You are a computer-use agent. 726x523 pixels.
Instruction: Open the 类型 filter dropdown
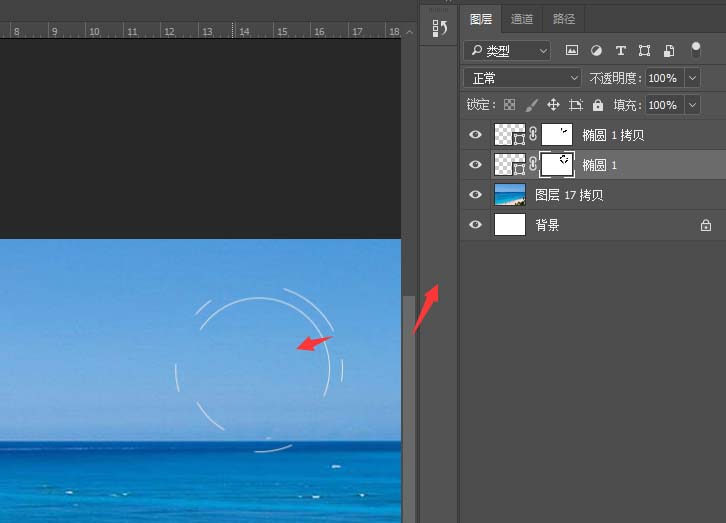pos(507,50)
